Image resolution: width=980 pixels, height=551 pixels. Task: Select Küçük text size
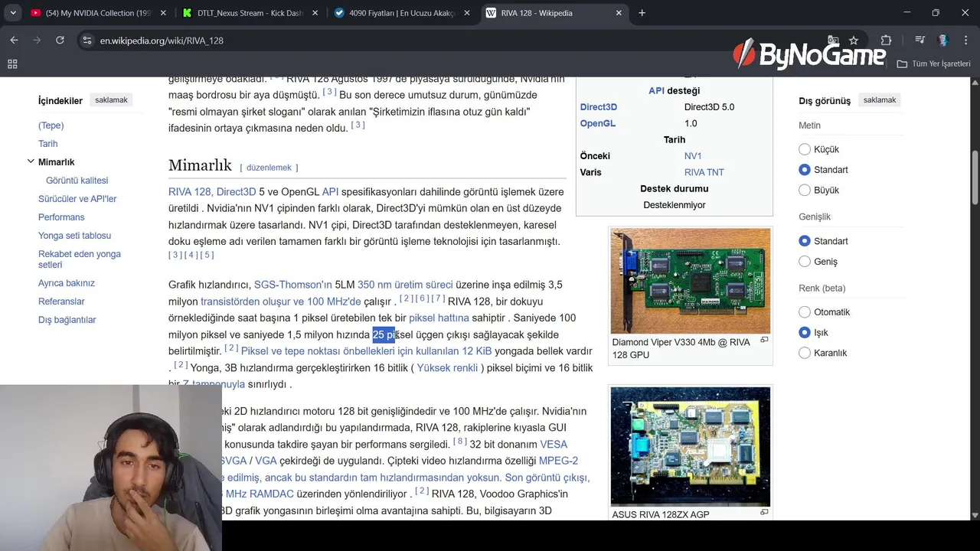point(805,149)
